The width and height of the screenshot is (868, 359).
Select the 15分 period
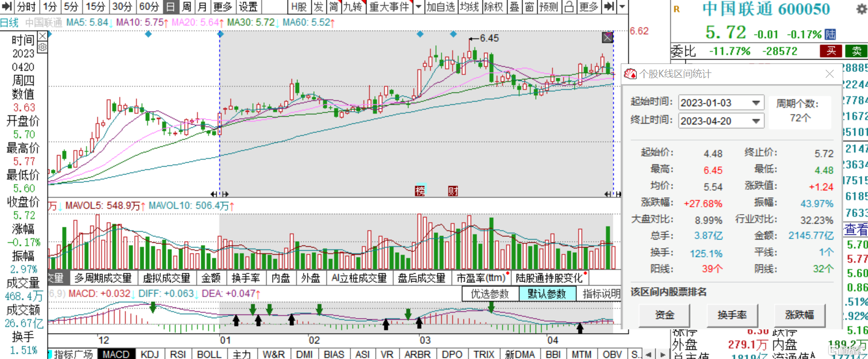[x=95, y=7]
